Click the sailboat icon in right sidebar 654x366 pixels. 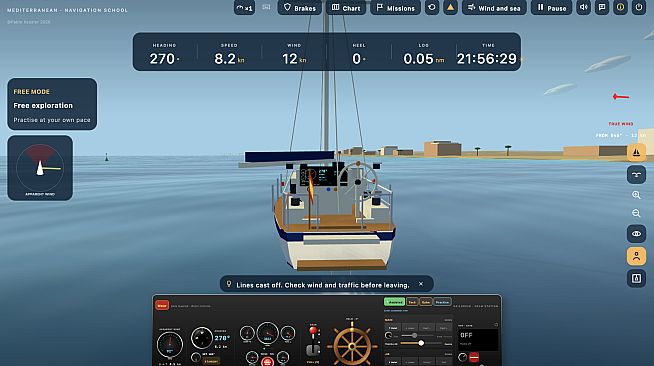pyautogui.click(x=636, y=153)
